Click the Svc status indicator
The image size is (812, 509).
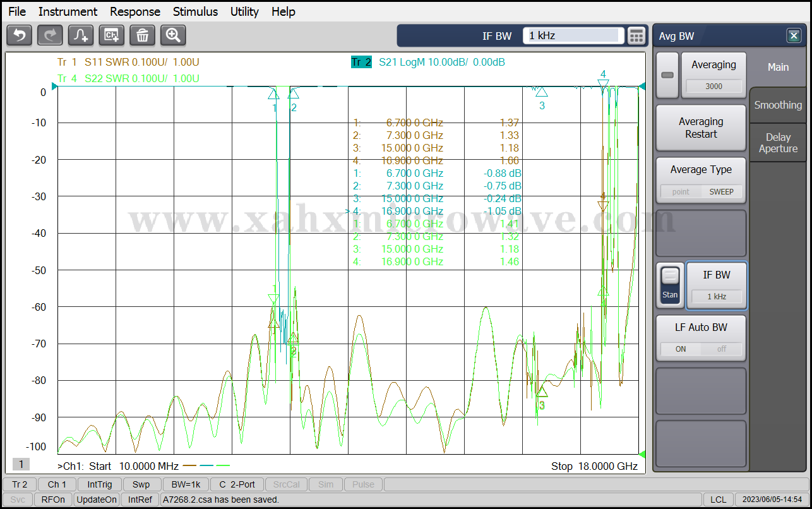point(18,500)
